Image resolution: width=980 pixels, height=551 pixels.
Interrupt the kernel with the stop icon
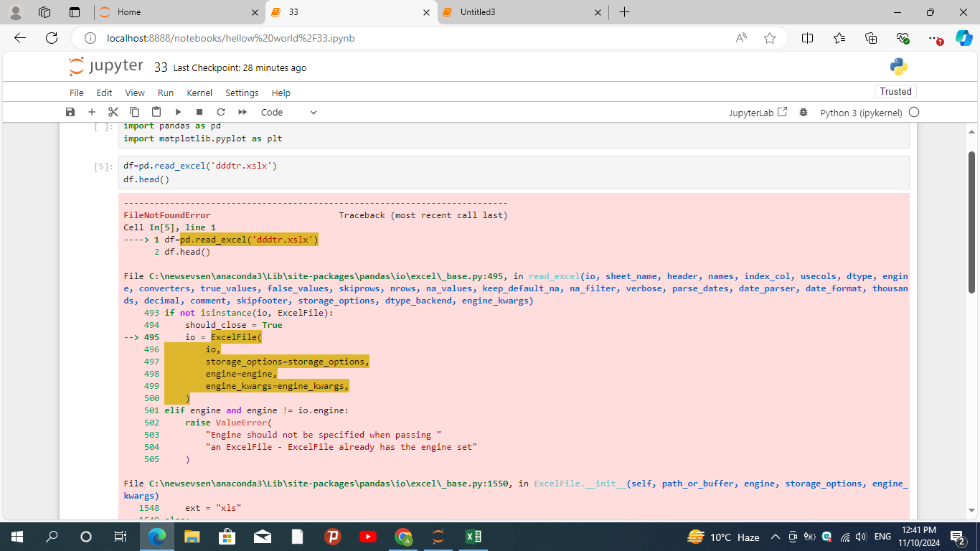click(x=199, y=112)
